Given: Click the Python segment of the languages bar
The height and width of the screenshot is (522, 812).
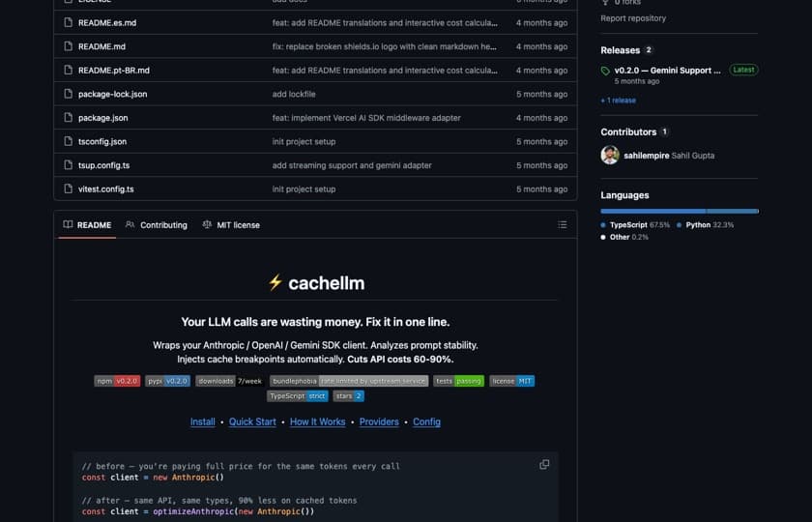Looking at the screenshot, I should pos(732,212).
